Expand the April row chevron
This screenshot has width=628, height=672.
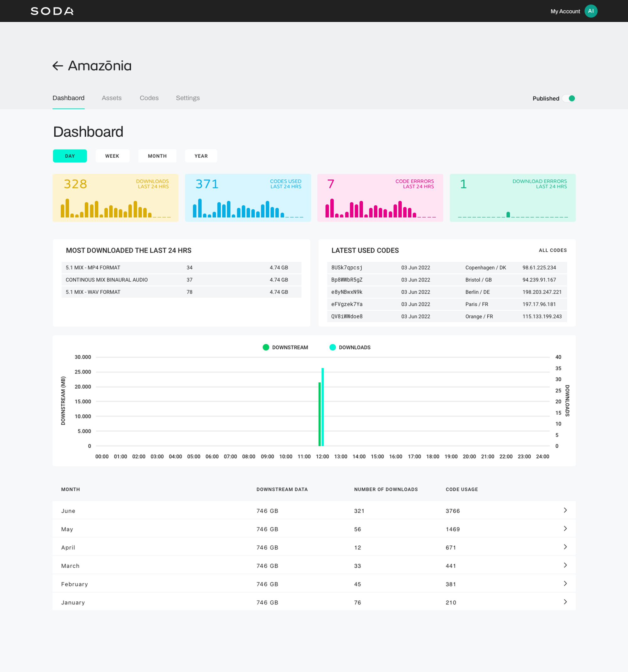click(565, 547)
